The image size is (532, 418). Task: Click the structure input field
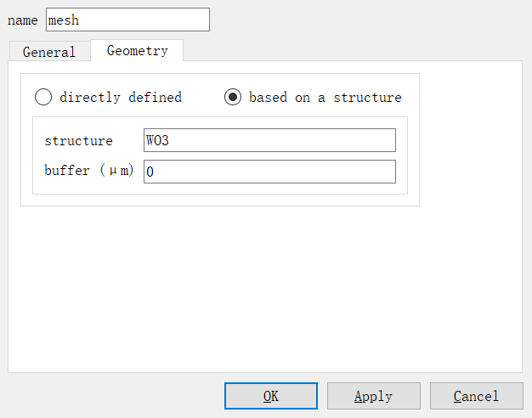pos(269,140)
